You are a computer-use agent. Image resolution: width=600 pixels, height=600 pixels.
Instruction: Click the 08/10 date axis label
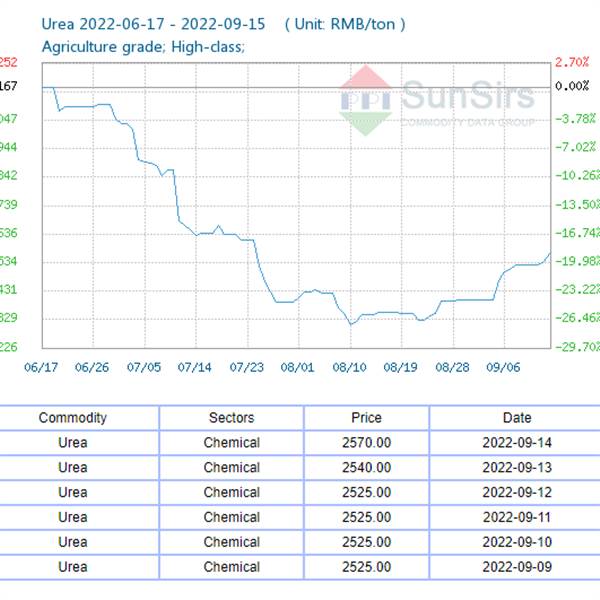[x=349, y=367]
